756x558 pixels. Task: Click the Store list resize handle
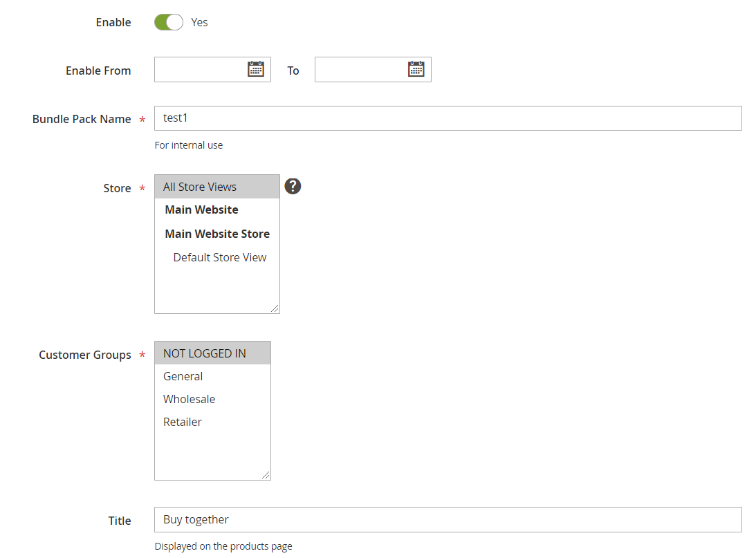click(x=275, y=308)
